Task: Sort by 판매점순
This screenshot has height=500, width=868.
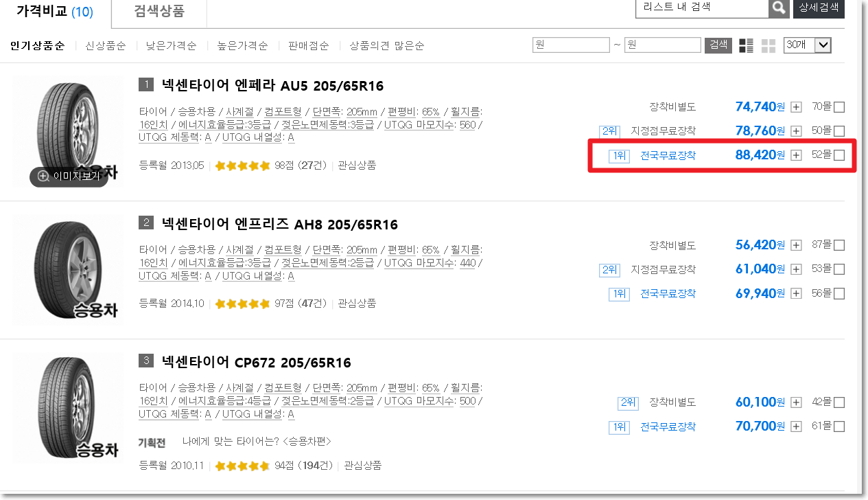Action: click(x=309, y=46)
